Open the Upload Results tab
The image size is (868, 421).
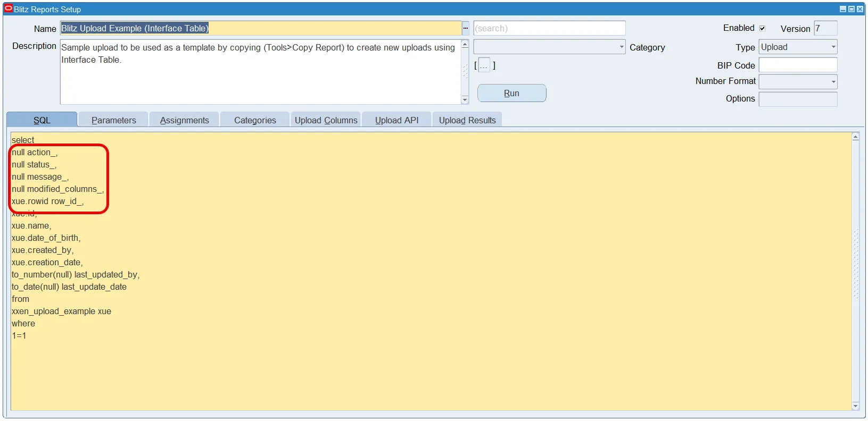(467, 120)
